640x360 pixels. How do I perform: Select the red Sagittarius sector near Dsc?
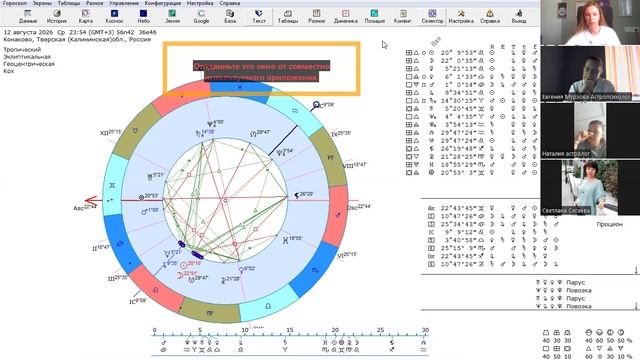pos(338,215)
